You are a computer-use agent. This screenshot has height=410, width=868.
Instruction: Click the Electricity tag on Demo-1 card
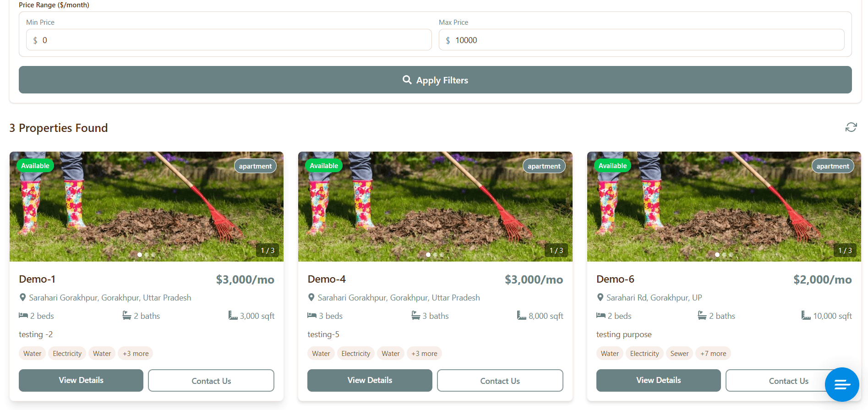67,353
